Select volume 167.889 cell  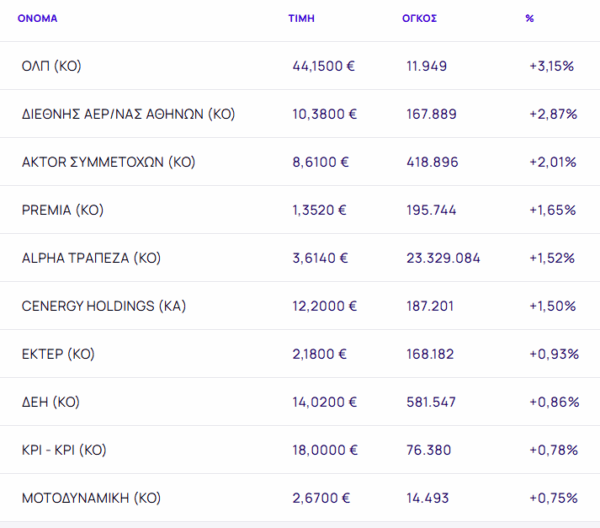coord(432,114)
